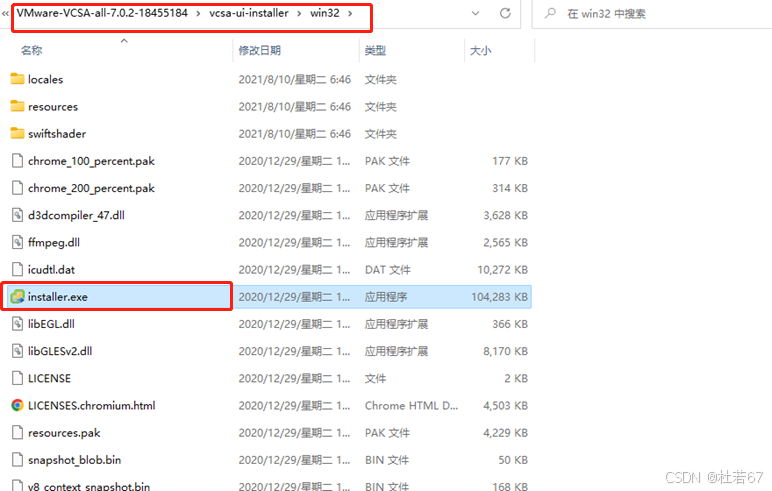This screenshot has height=491, width=772.
Task: Click the DAT 文件 type cell
Action: [x=387, y=269]
